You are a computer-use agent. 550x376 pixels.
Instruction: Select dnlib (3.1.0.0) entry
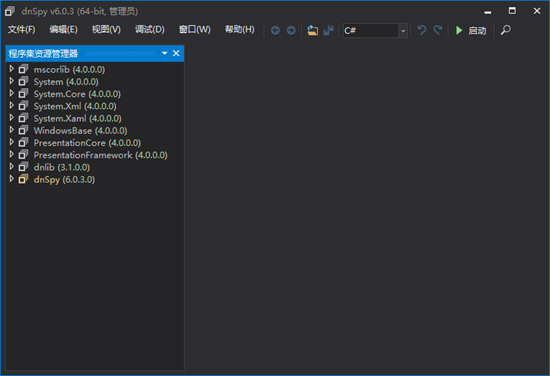62,167
